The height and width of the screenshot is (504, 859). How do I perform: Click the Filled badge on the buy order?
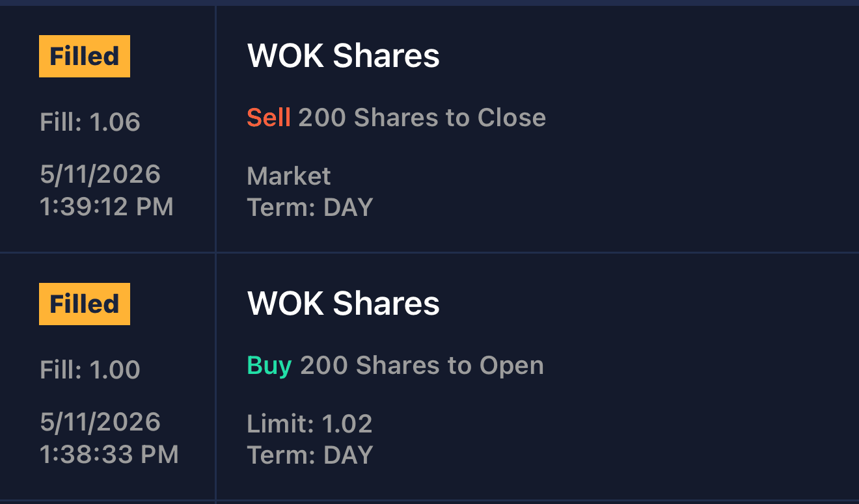pos(85,304)
